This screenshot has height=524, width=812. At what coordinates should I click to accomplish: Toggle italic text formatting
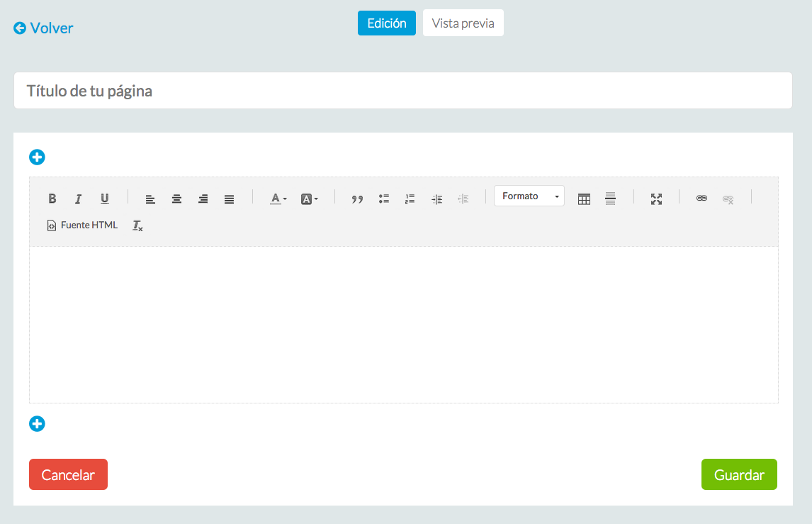79,199
